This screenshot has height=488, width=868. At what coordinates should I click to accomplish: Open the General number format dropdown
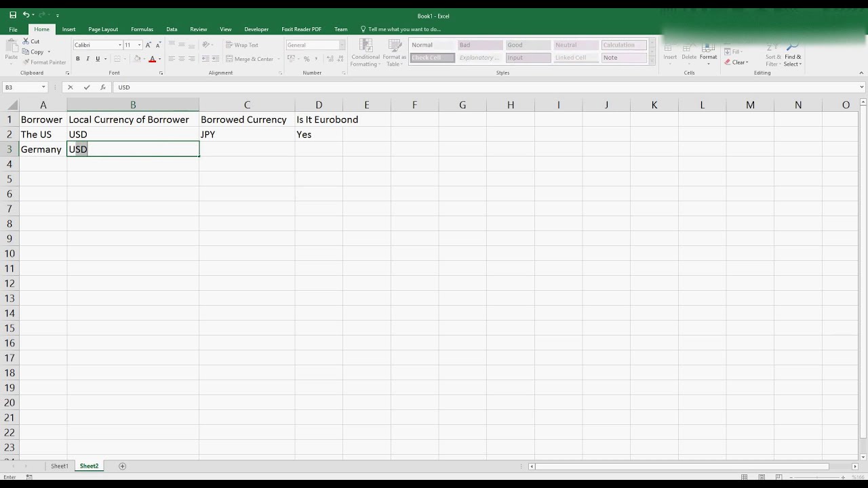pos(342,45)
